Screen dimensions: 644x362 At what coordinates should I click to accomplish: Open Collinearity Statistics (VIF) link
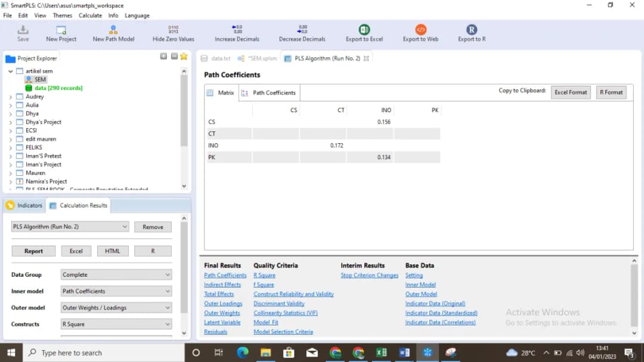click(x=286, y=313)
